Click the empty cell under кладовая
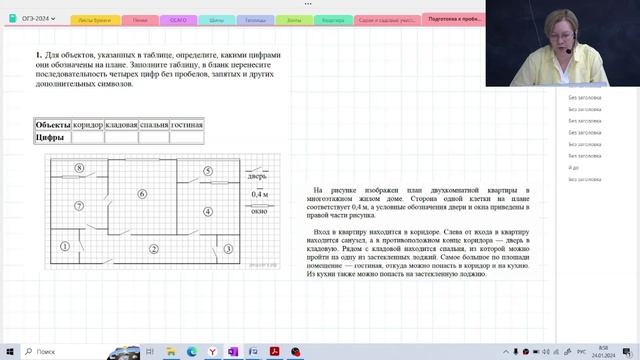 [x=121, y=138]
